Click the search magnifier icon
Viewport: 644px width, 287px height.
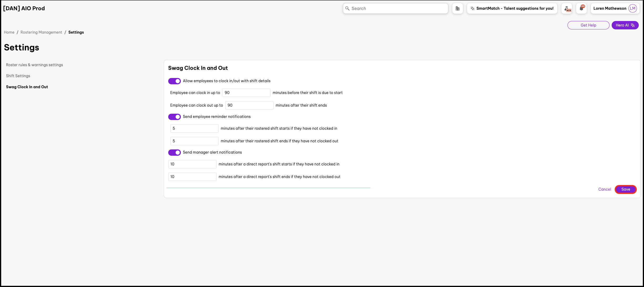point(347,8)
